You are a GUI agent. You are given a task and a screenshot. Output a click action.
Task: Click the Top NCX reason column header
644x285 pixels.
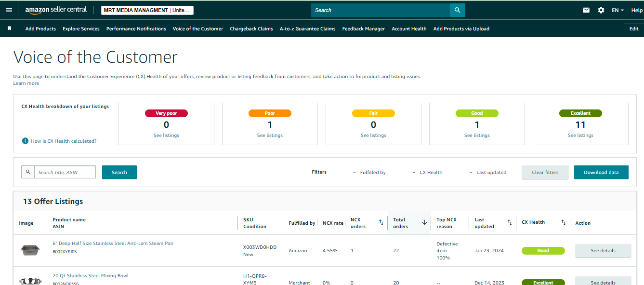point(447,223)
